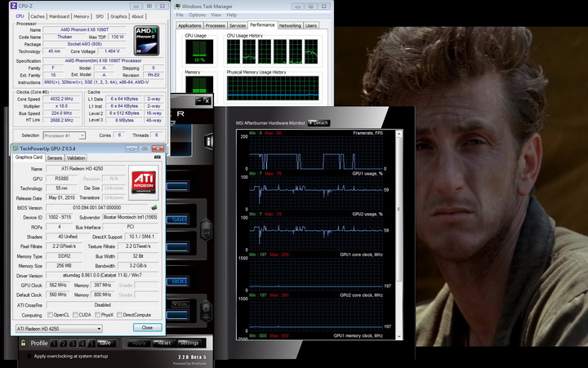Click the GPU-Z title bar icon
Image resolution: width=588 pixels, height=368 pixels.
click(16, 149)
